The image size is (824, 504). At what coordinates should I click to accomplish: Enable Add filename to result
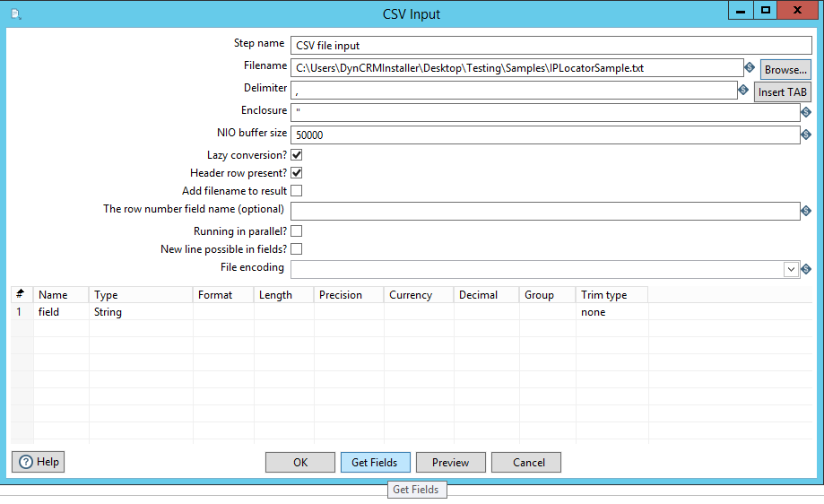pyautogui.click(x=296, y=191)
